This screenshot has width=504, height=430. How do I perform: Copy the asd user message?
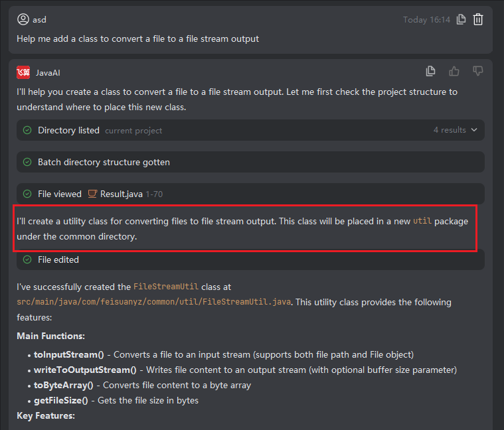click(x=462, y=19)
